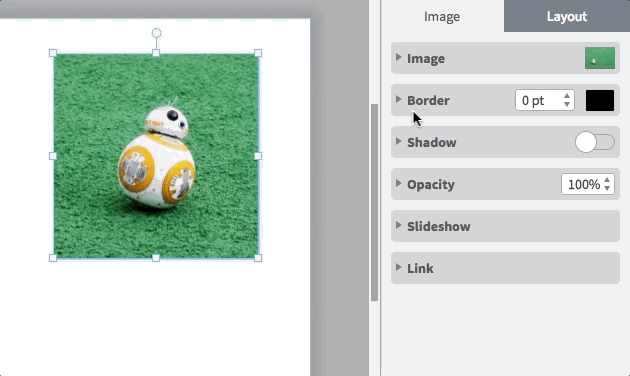This screenshot has height=376, width=630.
Task: Expand the Link section triangle
Action: (398, 267)
